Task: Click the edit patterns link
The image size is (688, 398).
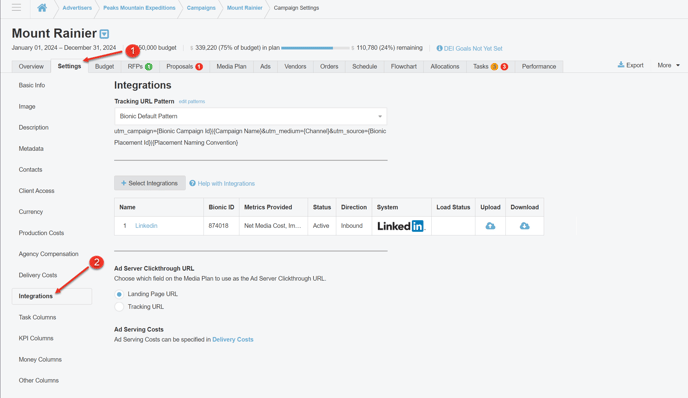Action: tap(192, 101)
